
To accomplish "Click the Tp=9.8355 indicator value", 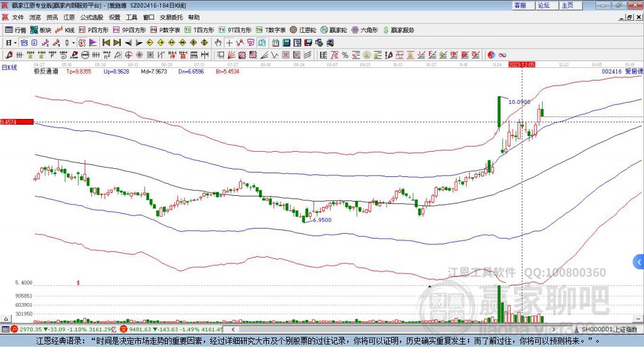I will [79, 72].
